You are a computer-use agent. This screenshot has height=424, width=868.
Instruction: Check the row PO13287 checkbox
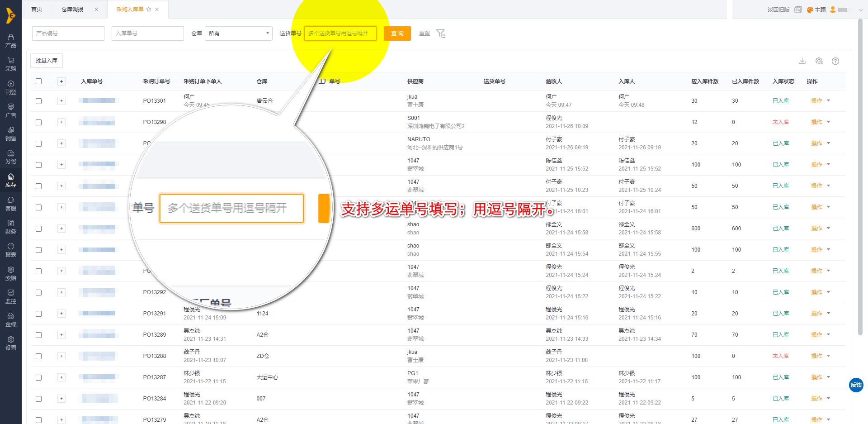pyautogui.click(x=38, y=377)
